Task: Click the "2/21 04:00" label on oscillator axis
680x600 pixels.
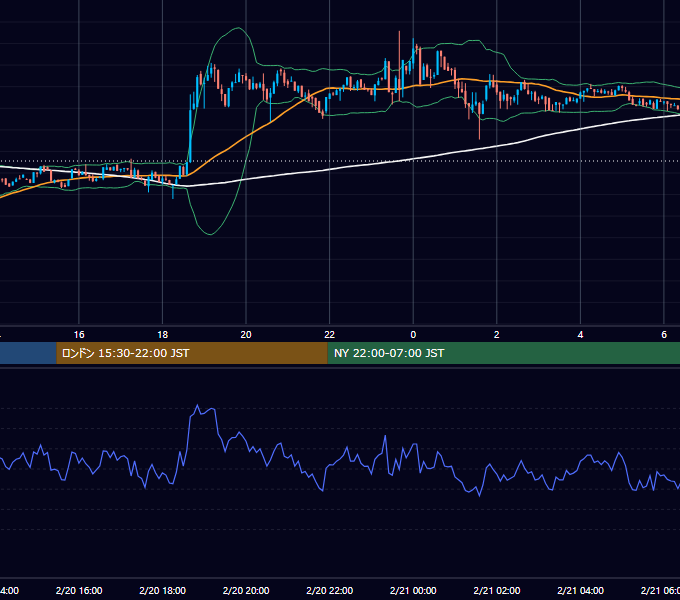Action: pyautogui.click(x=580, y=590)
